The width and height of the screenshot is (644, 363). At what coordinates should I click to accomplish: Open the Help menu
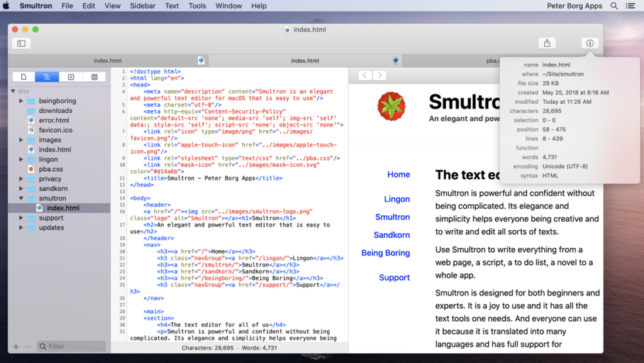(x=259, y=6)
